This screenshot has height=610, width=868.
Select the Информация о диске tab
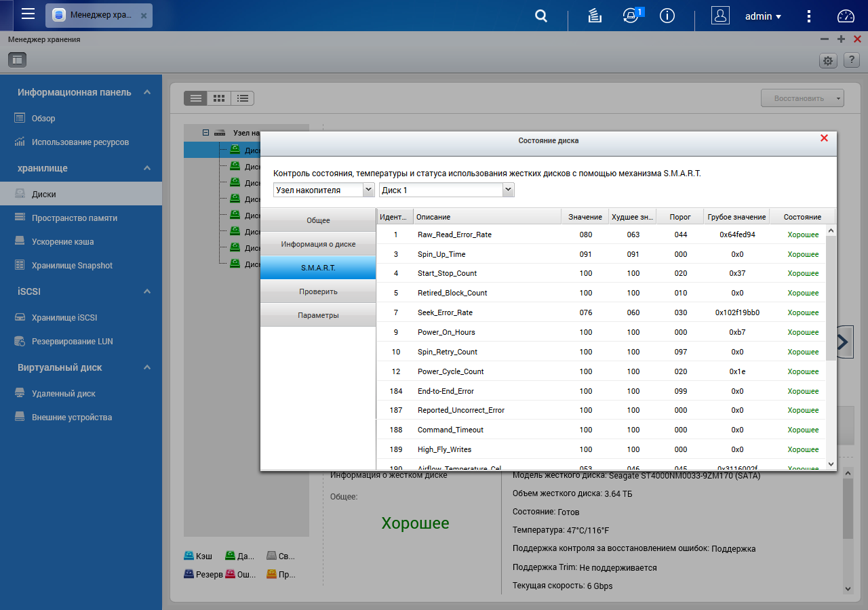(x=318, y=244)
